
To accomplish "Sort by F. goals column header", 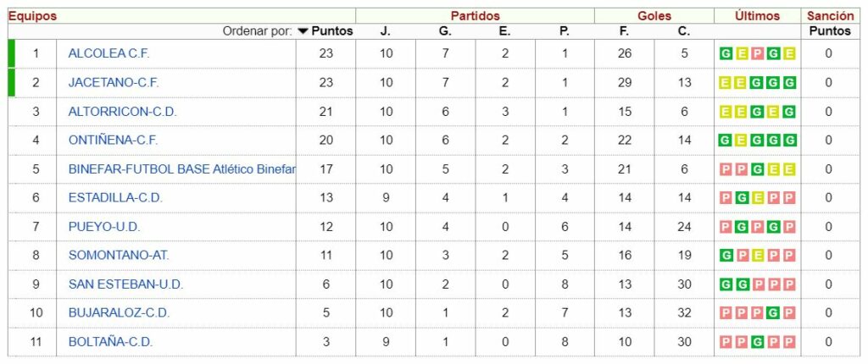I will (x=624, y=31).
